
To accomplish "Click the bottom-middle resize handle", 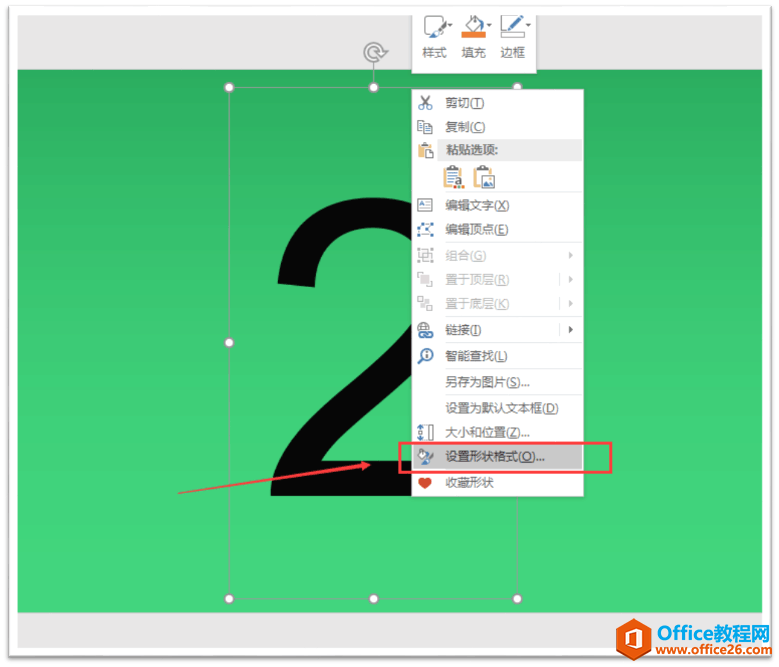I will 374,599.
